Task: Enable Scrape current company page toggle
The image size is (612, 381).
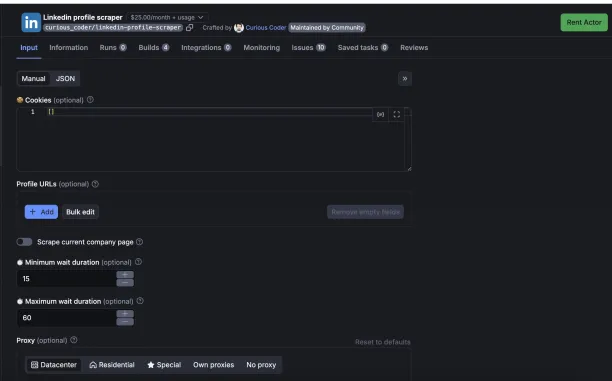Action: point(24,242)
